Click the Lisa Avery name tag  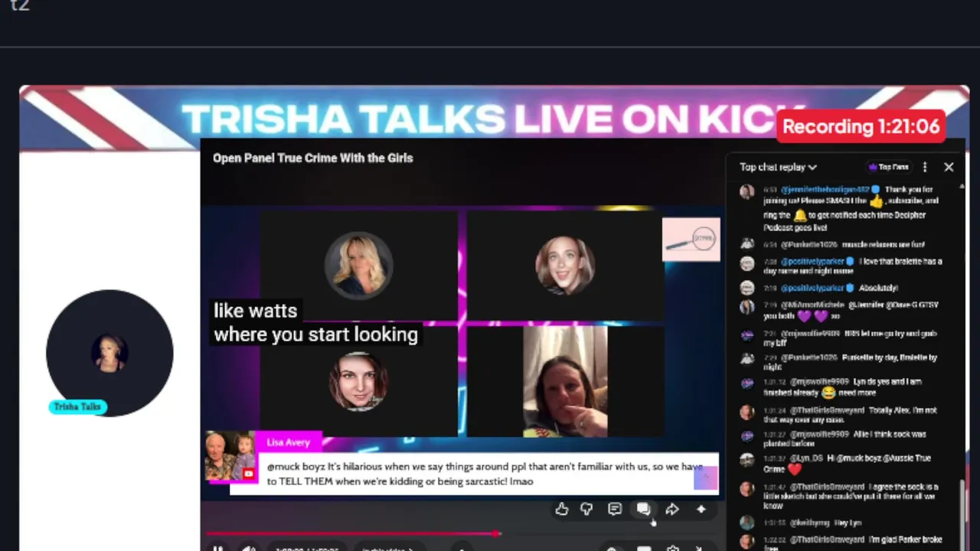pos(288,442)
